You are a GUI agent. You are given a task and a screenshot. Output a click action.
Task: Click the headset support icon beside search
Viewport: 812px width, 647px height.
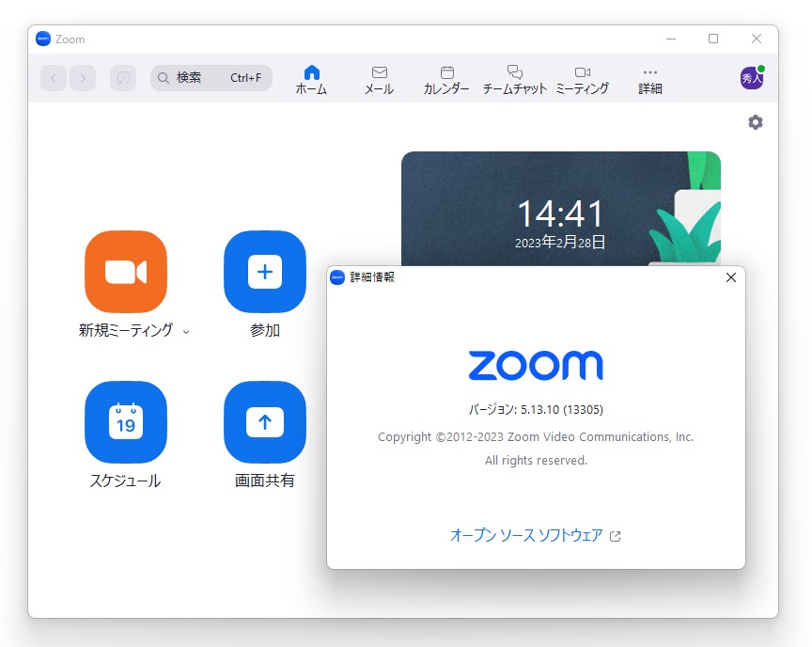tap(123, 78)
